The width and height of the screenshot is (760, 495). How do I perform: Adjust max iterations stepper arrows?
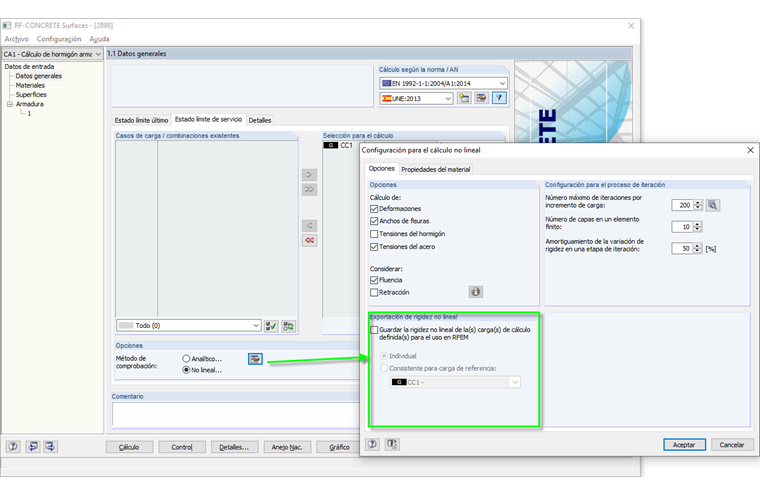point(697,205)
